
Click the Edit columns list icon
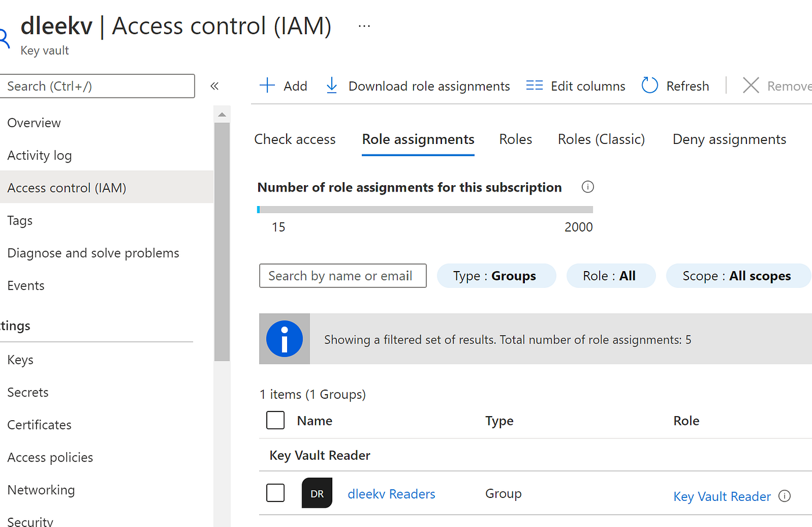pos(534,86)
